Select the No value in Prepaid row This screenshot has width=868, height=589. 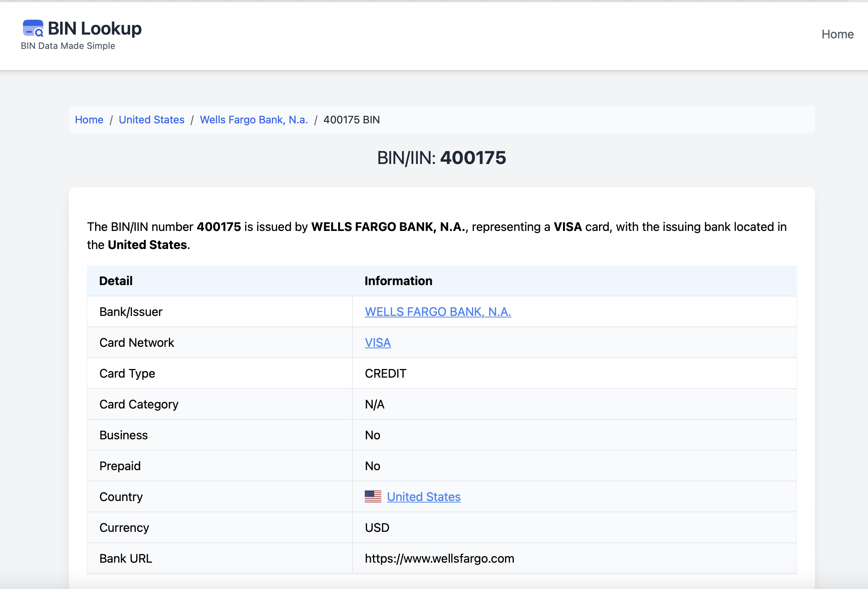coord(373,466)
